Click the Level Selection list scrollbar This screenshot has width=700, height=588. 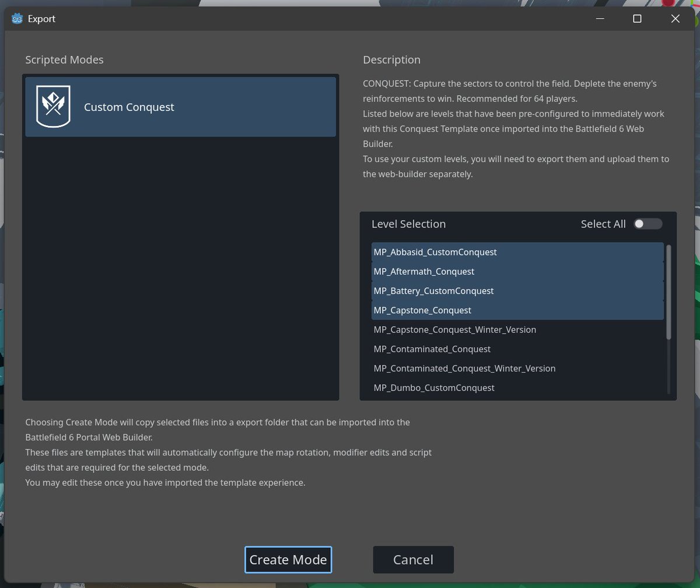(x=668, y=292)
